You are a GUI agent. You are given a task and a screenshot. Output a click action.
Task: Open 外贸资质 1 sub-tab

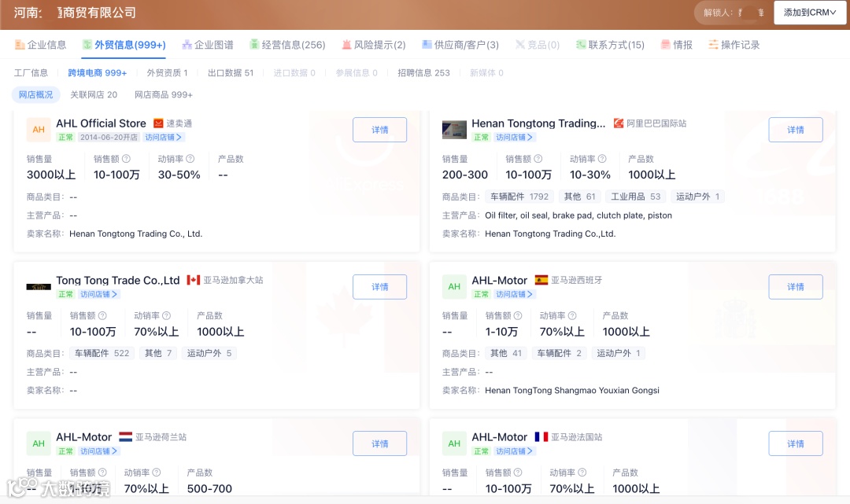coord(167,72)
